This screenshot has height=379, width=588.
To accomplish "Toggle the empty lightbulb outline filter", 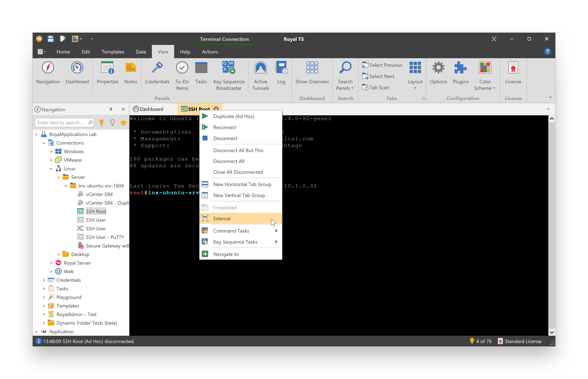I will 112,123.
